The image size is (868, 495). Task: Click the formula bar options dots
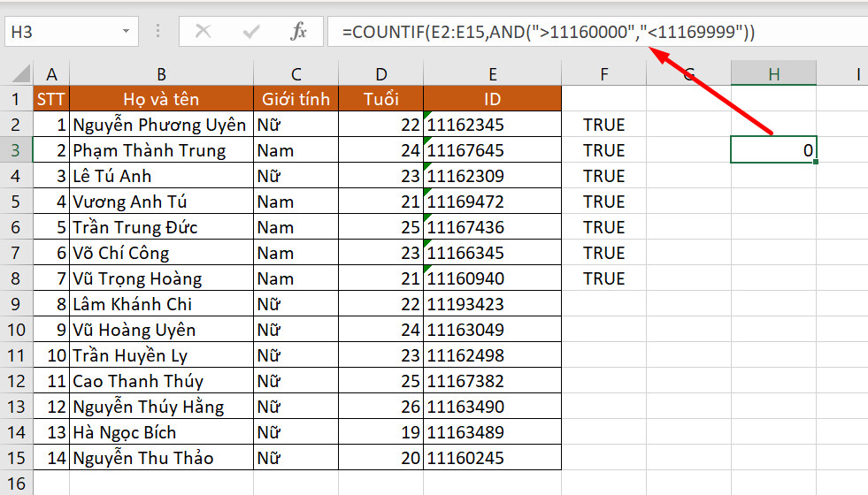point(158,31)
